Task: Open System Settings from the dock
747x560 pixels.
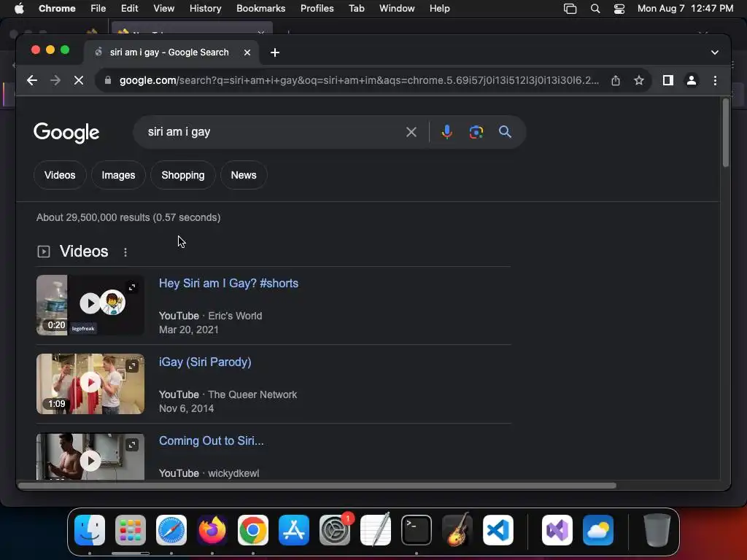Action: click(335, 530)
